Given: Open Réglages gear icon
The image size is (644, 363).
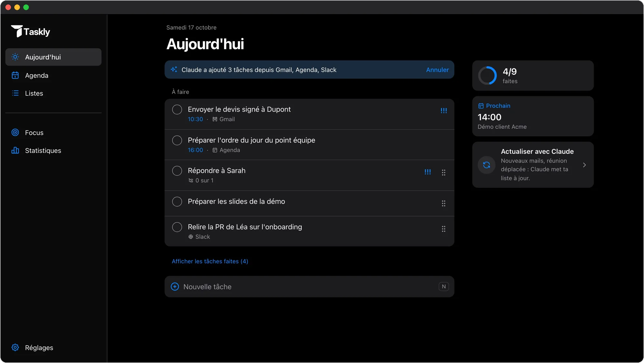Looking at the screenshot, I should 15,348.
